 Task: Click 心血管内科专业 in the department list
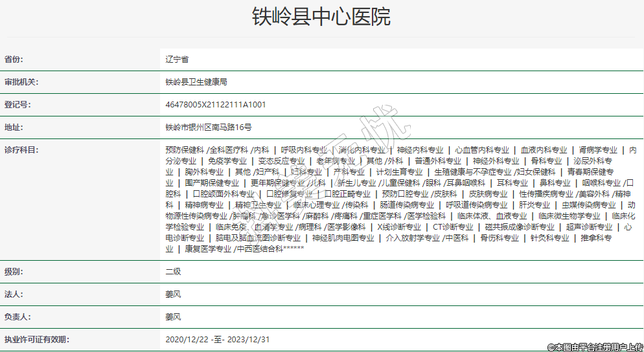481,150
